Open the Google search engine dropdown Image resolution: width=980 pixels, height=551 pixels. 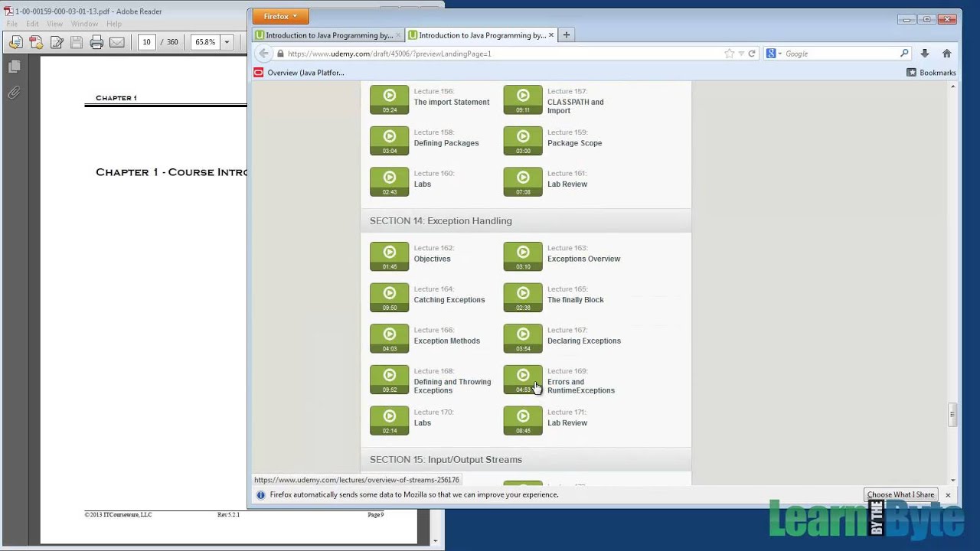[774, 54]
